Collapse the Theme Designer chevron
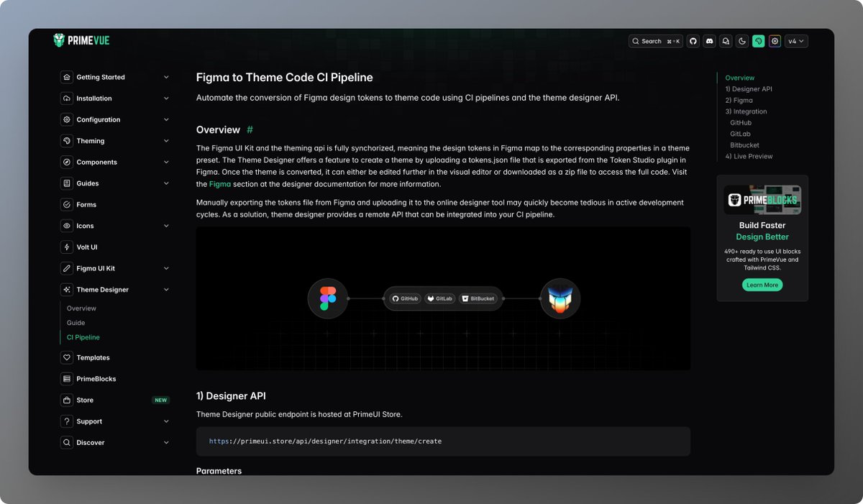This screenshot has height=504, width=863. [166, 290]
